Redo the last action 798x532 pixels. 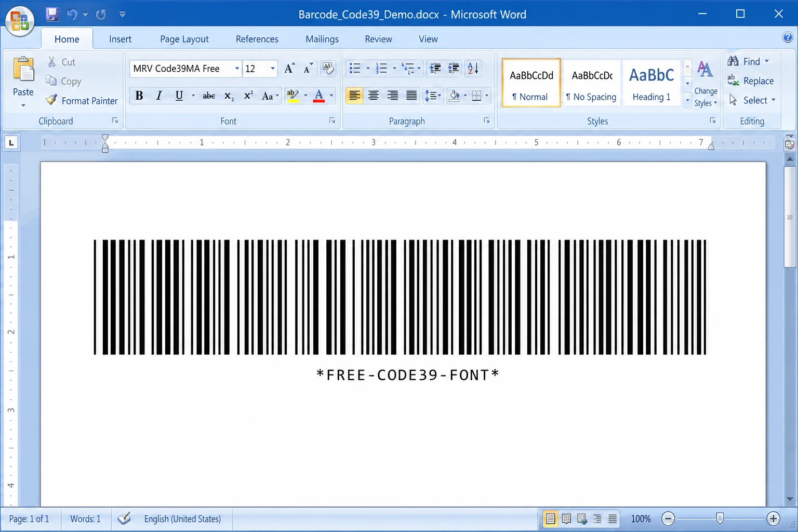101,15
